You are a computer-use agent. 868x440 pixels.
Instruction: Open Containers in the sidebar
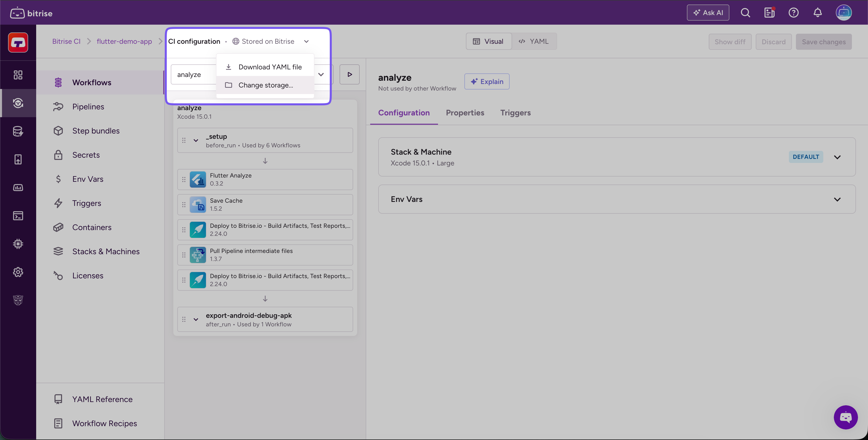click(100, 228)
